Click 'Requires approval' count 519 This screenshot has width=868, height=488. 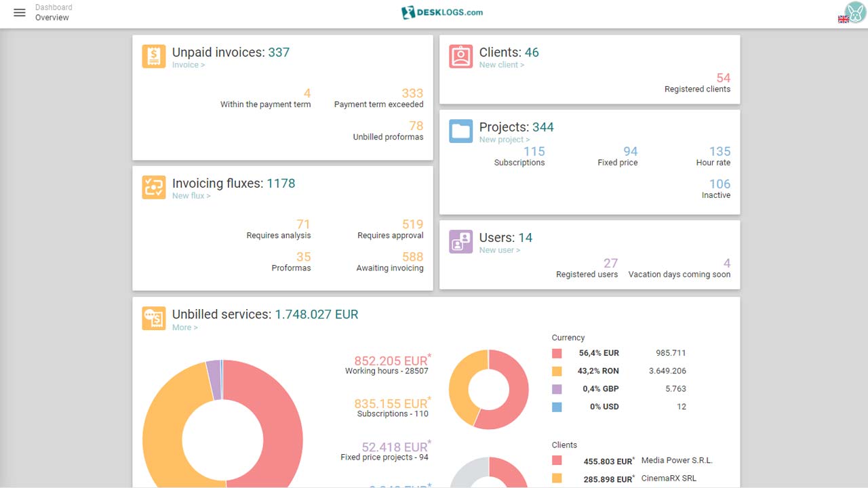pyautogui.click(x=412, y=224)
